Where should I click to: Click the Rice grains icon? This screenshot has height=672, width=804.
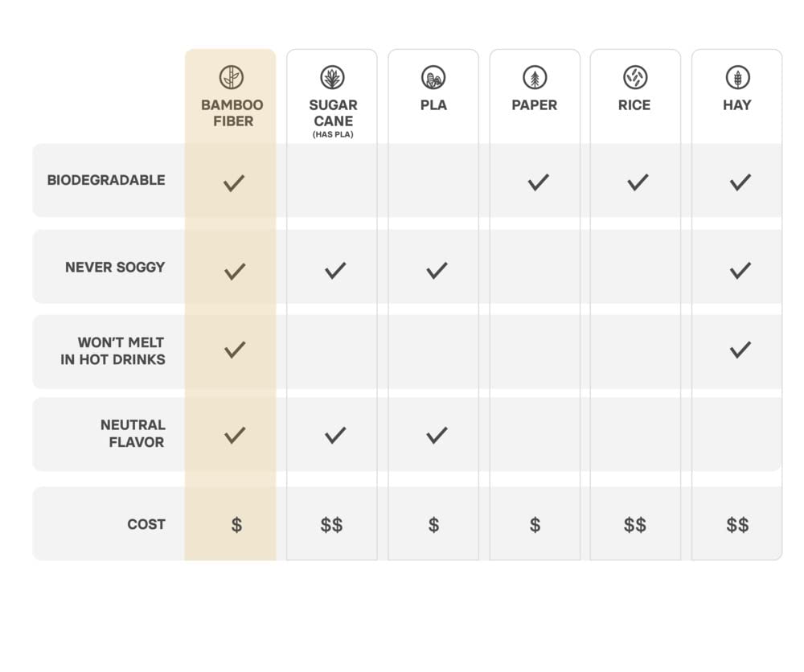[635, 77]
